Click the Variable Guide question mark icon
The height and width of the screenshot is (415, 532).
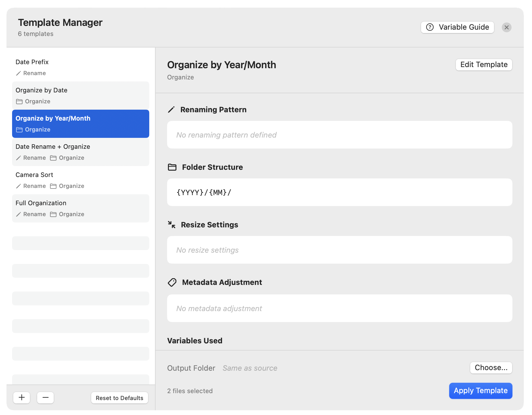430,27
